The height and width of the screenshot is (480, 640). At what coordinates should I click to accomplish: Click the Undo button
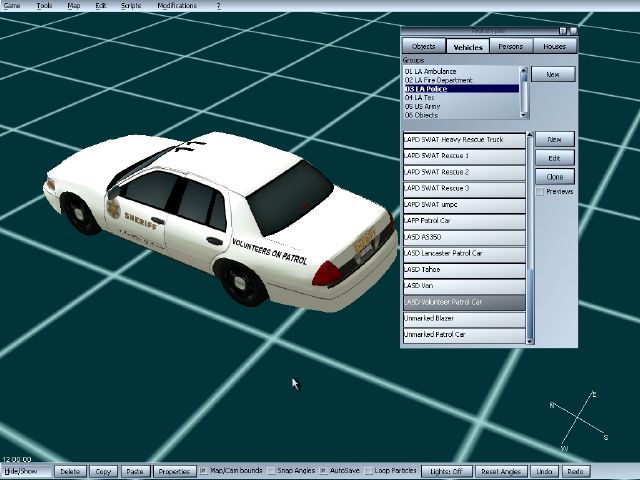544,471
